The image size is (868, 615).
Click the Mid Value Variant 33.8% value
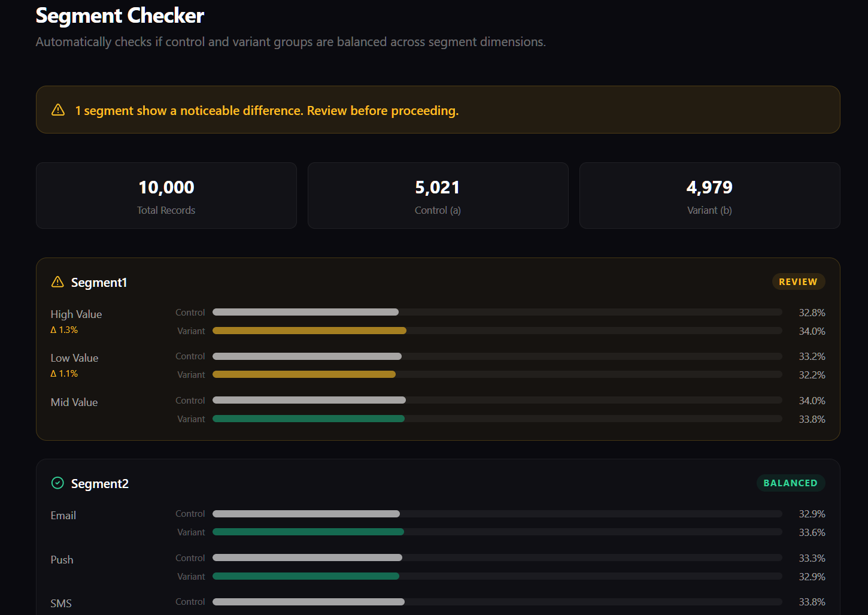812,419
